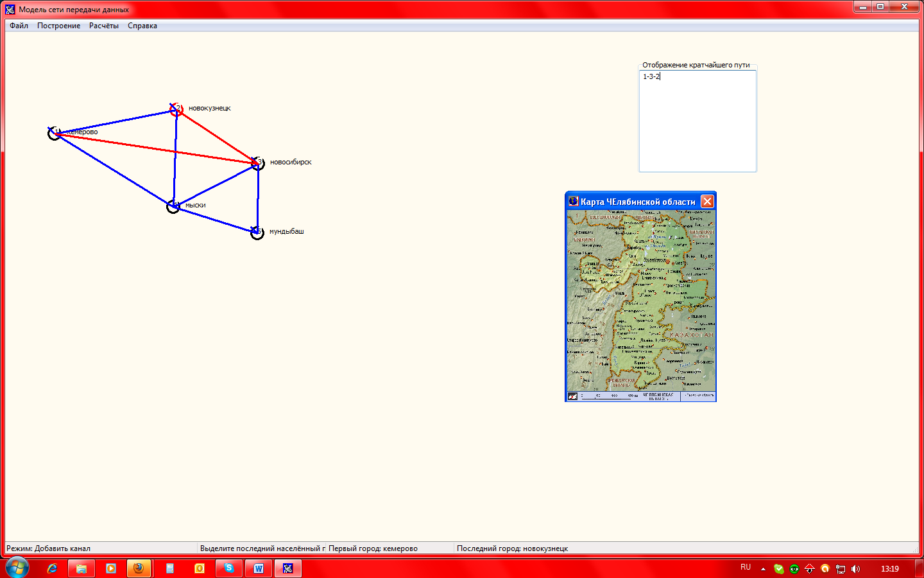Click the новосибирск city label
The image size is (924, 578).
click(x=291, y=162)
